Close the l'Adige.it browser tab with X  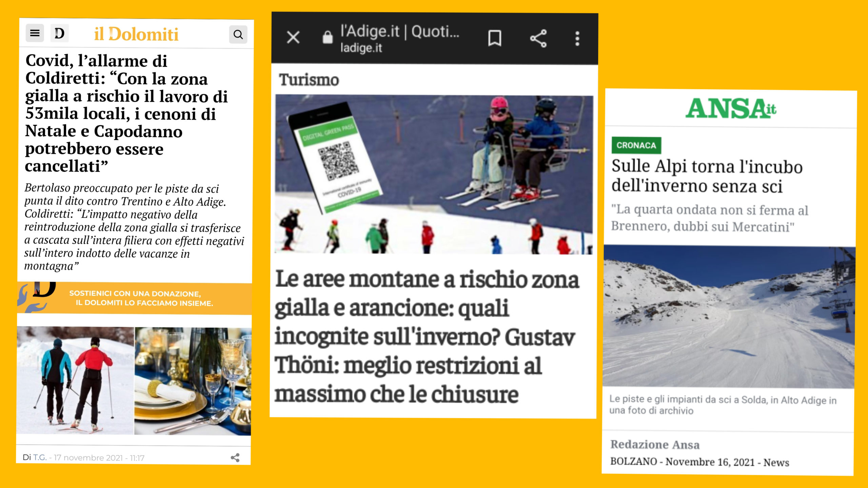[x=293, y=37]
